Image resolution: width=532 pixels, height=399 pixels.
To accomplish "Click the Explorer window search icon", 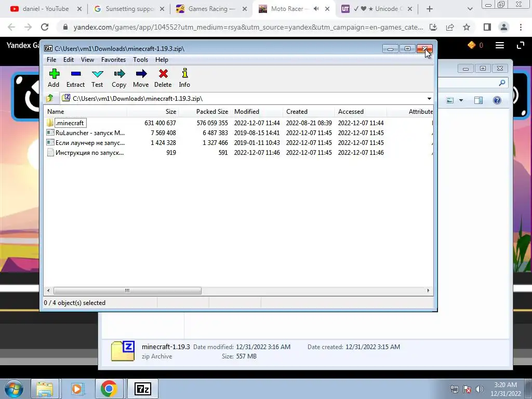I will point(502,83).
